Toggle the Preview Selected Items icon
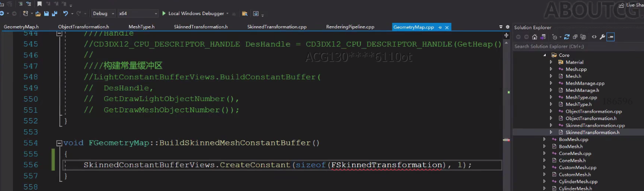Image resolution: width=644 pixels, height=191 pixels. [x=610, y=37]
